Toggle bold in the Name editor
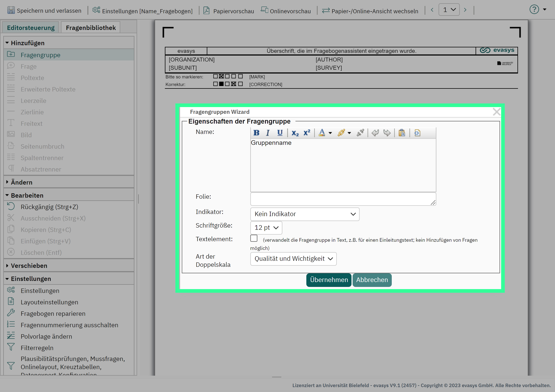This screenshot has width=555, height=392. point(256,133)
